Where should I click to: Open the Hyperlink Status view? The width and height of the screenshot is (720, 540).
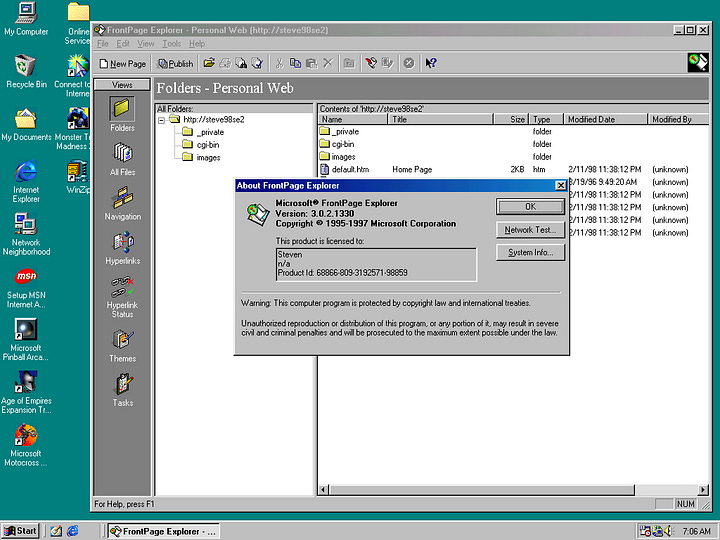pyautogui.click(x=122, y=297)
